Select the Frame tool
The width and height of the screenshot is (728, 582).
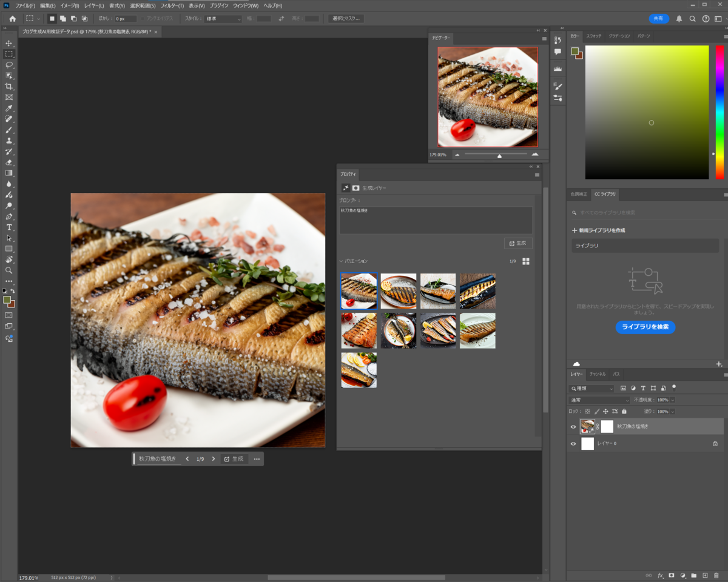pyautogui.click(x=9, y=97)
